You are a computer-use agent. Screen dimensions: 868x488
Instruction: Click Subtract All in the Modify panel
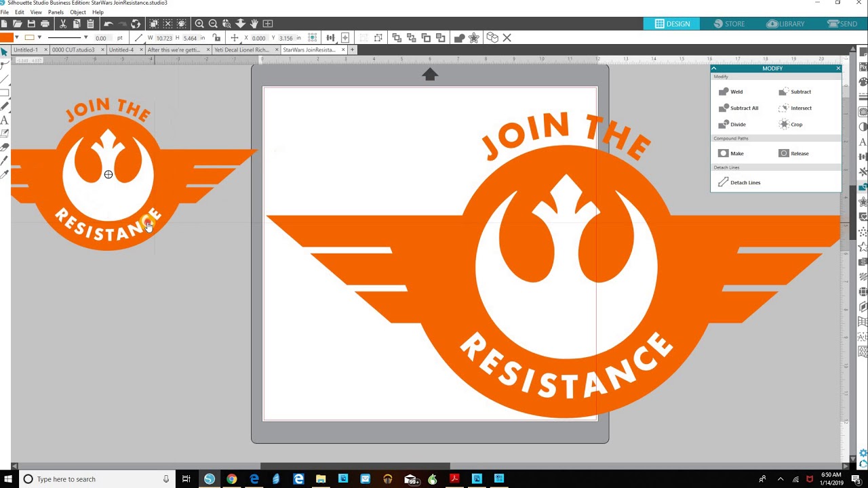738,108
